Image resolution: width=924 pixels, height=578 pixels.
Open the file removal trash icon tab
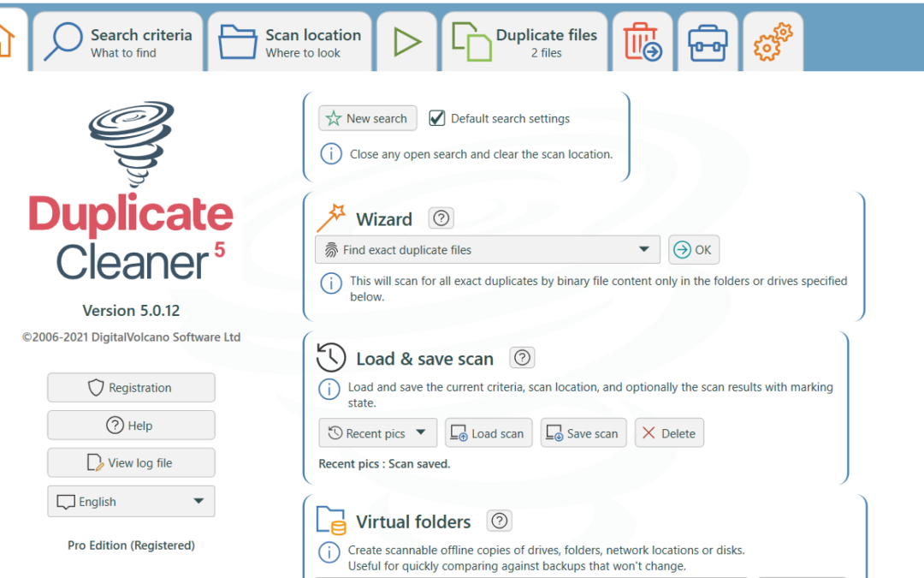[643, 42]
